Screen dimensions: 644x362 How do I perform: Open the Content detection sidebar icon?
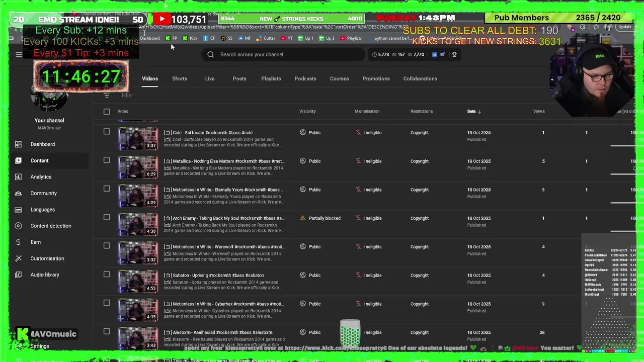tap(18, 226)
